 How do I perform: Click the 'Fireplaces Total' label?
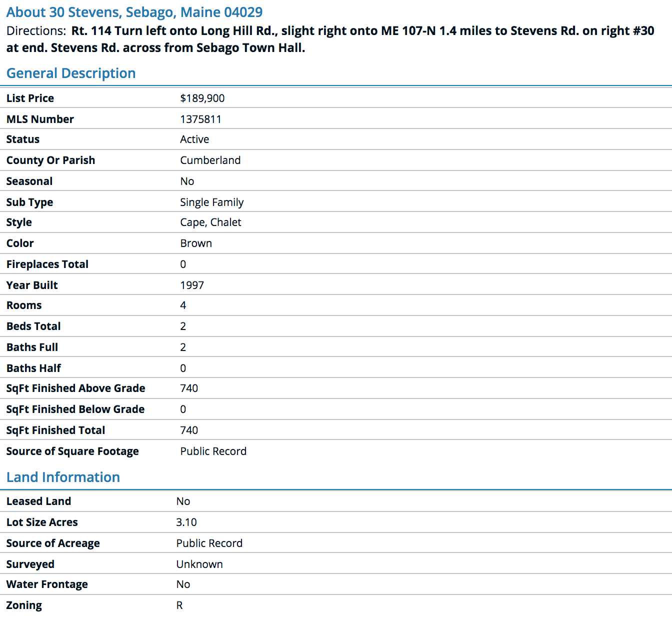(x=47, y=264)
